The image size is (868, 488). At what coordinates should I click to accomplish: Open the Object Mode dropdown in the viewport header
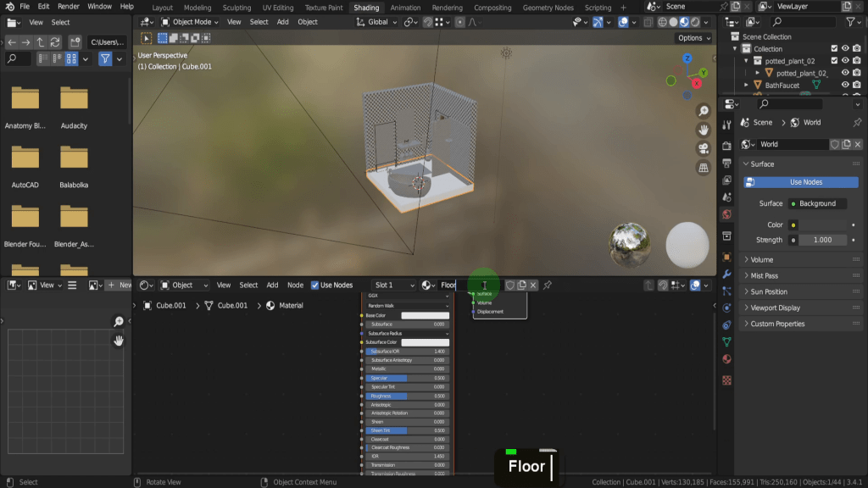tap(191, 22)
